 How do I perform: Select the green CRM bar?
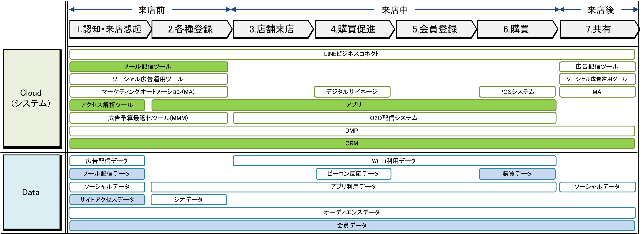tap(352, 144)
